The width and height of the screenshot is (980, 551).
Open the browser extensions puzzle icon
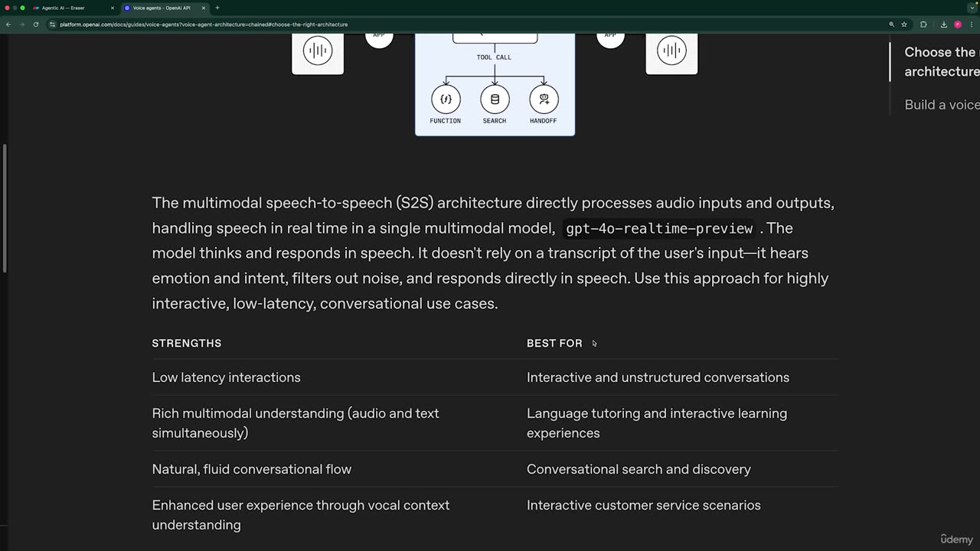(923, 24)
